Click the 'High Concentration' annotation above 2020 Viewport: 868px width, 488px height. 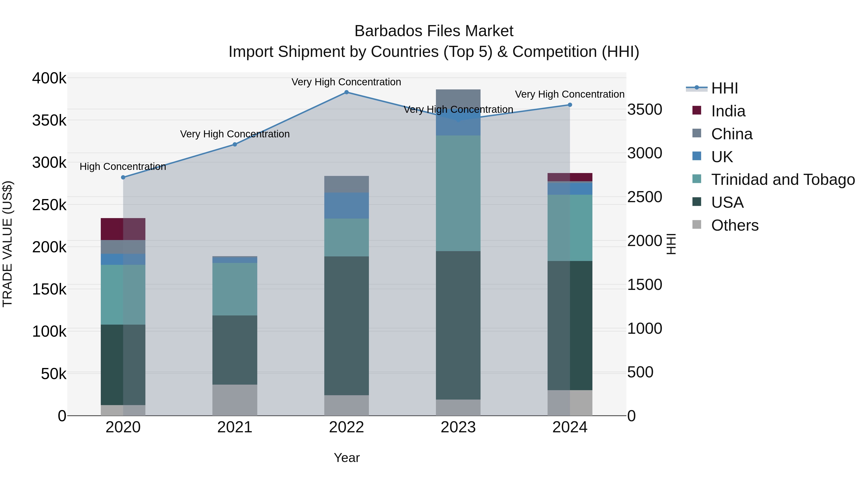(123, 167)
